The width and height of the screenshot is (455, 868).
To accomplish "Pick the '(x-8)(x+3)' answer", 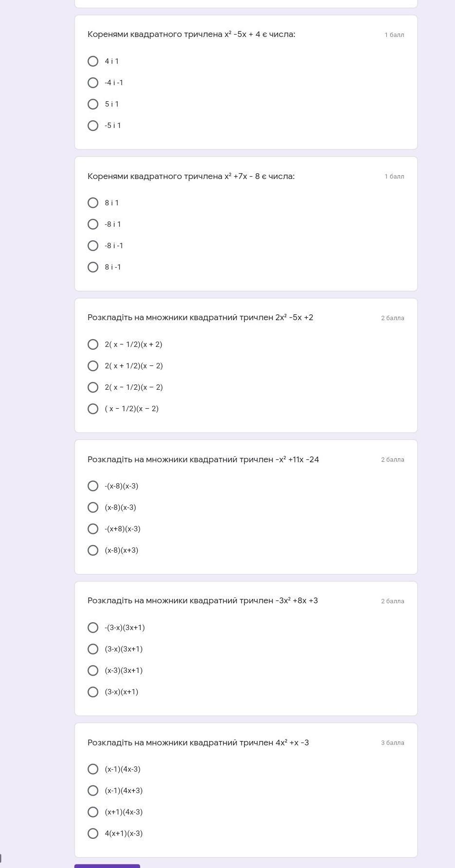I will click(93, 550).
